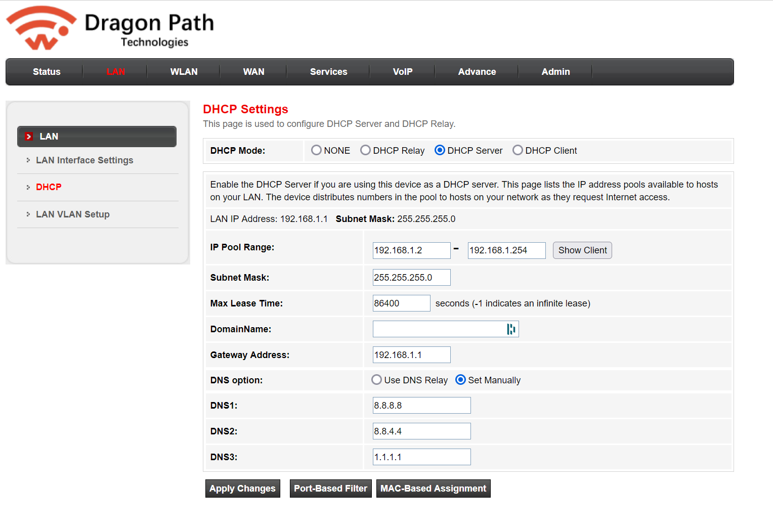Click the Port-Based Filter button

330,489
